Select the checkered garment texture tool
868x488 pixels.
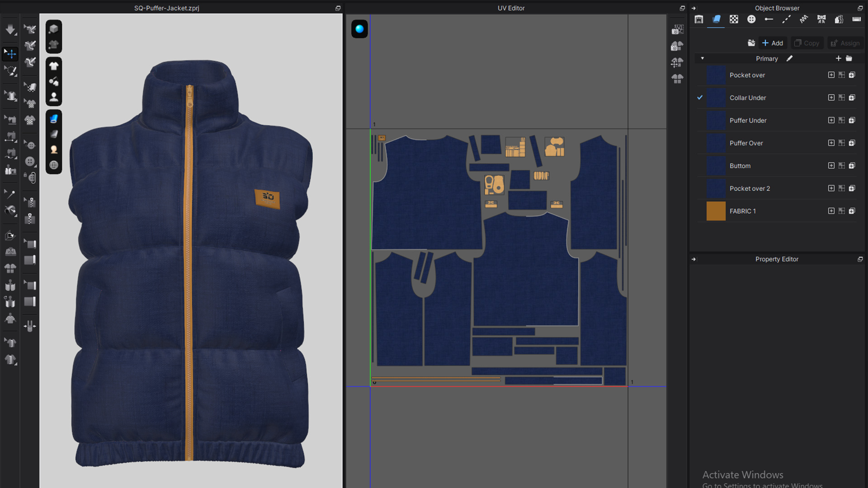click(30, 120)
